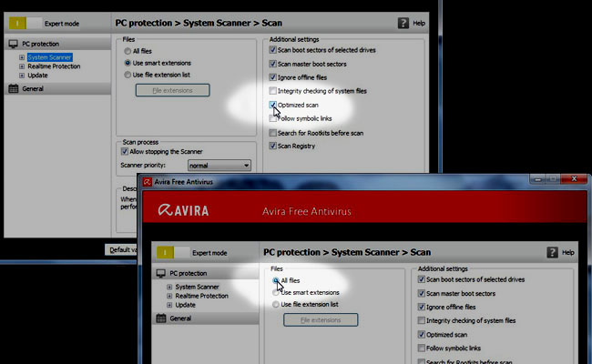Toggle Scan master boot sectors in back window
The image size is (592, 364).
coord(272,64)
